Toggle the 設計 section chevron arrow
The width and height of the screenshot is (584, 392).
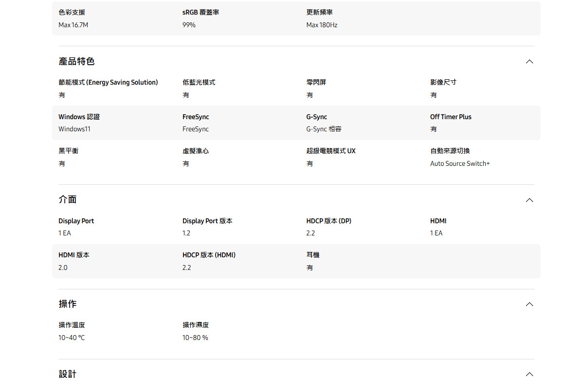529,374
